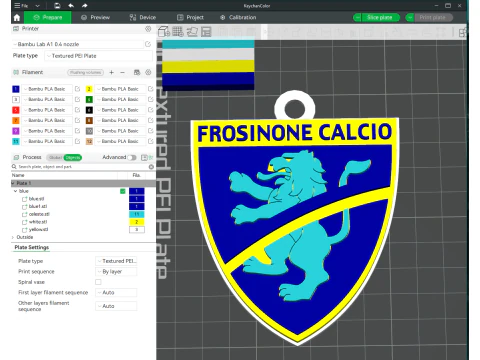This screenshot has height=360, width=480.
Task: Open First layer filament sequence dropdown
Action: [x=116, y=292]
